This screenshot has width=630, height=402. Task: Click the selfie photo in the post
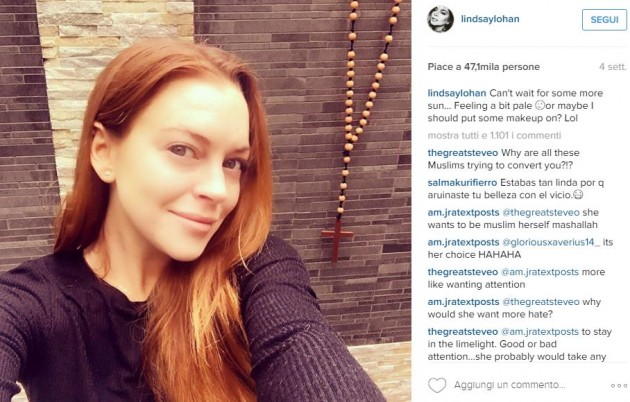[205, 201]
